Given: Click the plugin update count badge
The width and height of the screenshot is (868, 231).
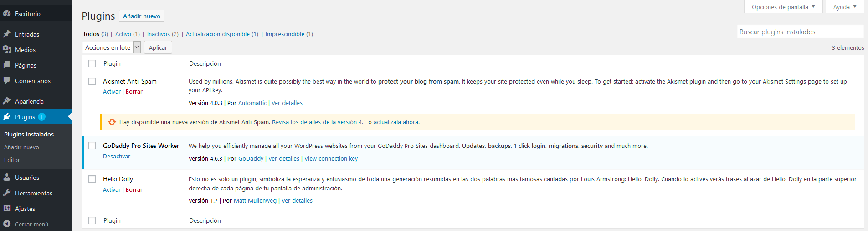Looking at the screenshot, I should coord(41,117).
